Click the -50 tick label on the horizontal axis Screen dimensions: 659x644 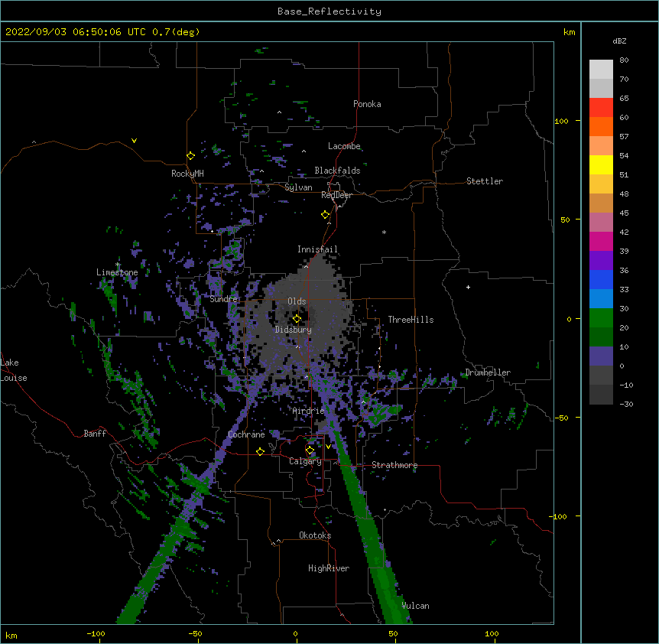coord(195,633)
